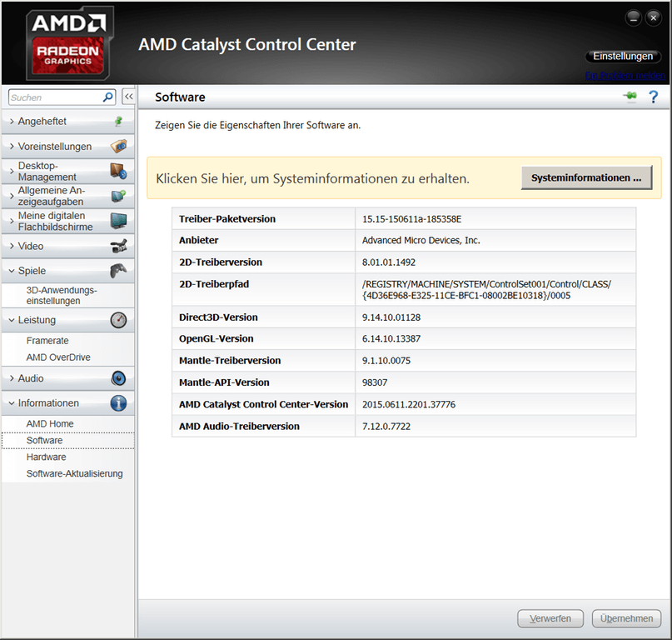Select Mantle API version 98307
This screenshot has height=640, width=672.
(x=375, y=382)
